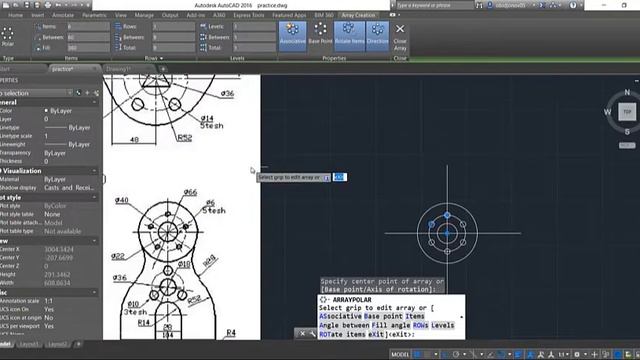Switch to the practice file tab
Viewport: 640px width, 360px height.
pyautogui.click(x=62, y=69)
